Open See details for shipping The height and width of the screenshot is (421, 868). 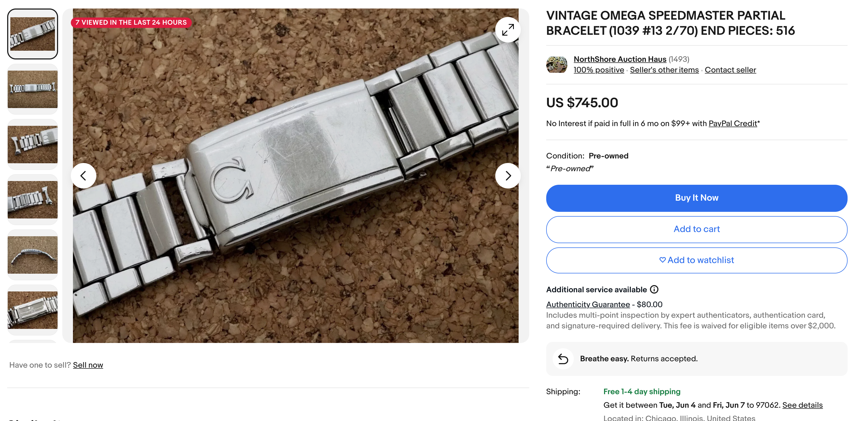point(802,405)
